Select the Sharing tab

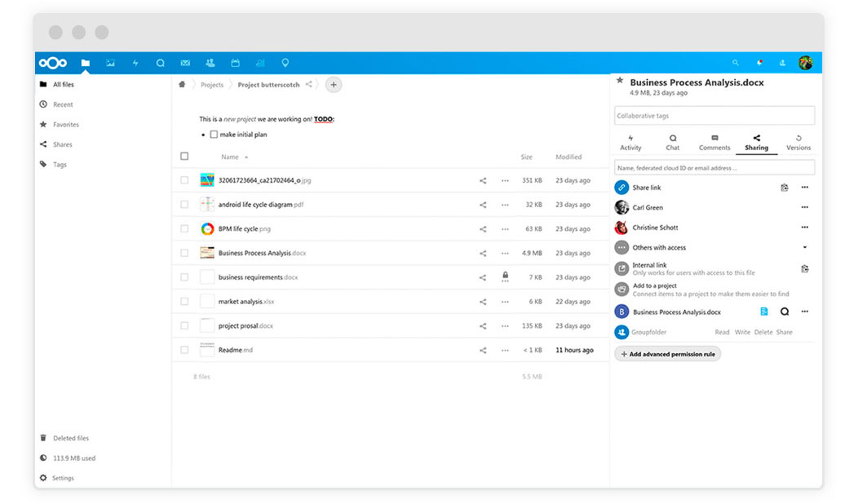tap(756, 143)
